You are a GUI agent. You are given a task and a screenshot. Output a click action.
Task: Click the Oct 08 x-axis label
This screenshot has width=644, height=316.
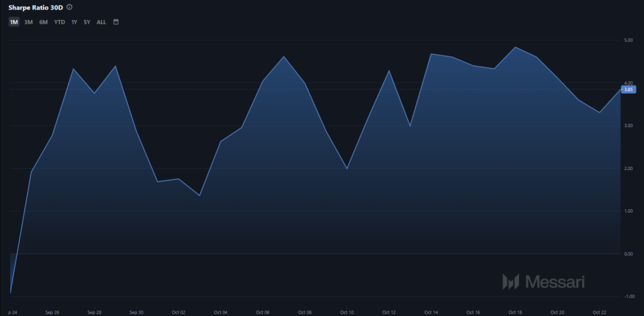click(305, 312)
